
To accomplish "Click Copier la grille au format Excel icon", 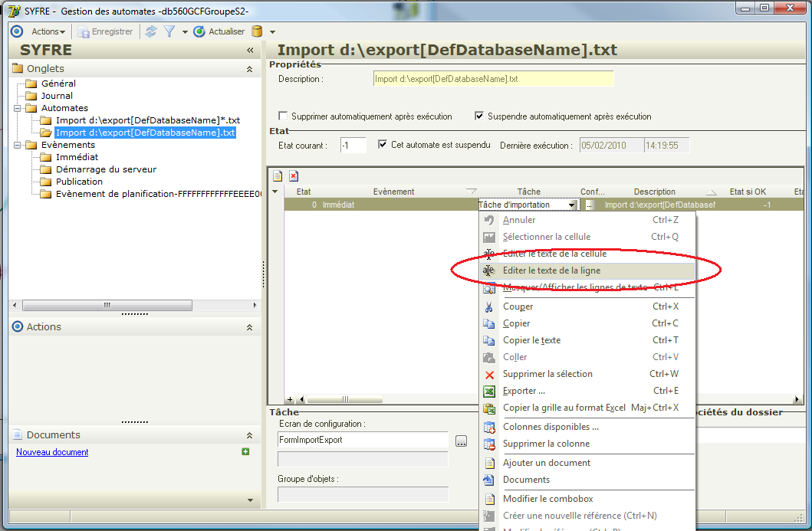I will pos(489,408).
